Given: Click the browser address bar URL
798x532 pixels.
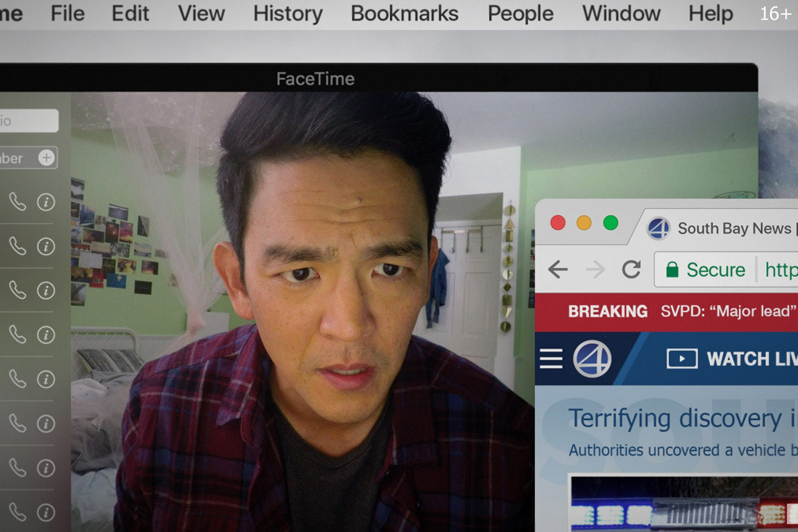Looking at the screenshot, I should click(781, 270).
